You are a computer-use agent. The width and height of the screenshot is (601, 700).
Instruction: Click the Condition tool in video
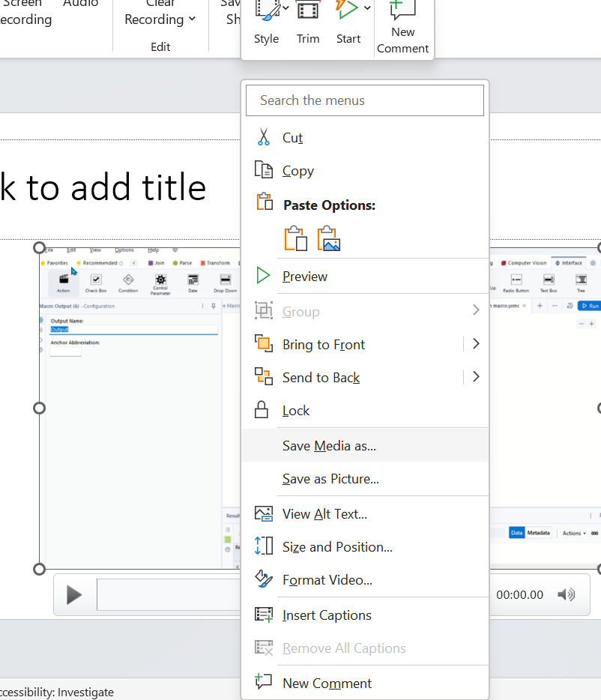point(128,283)
